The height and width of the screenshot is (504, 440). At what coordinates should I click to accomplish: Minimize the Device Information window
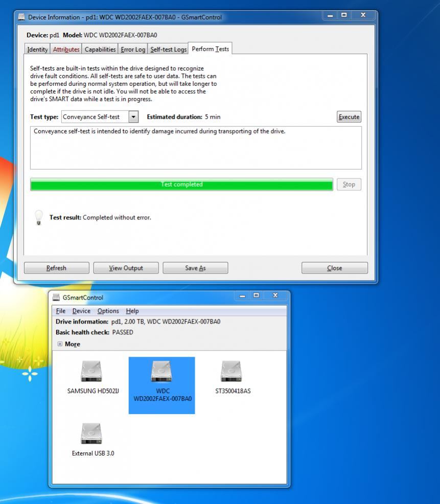(330, 15)
